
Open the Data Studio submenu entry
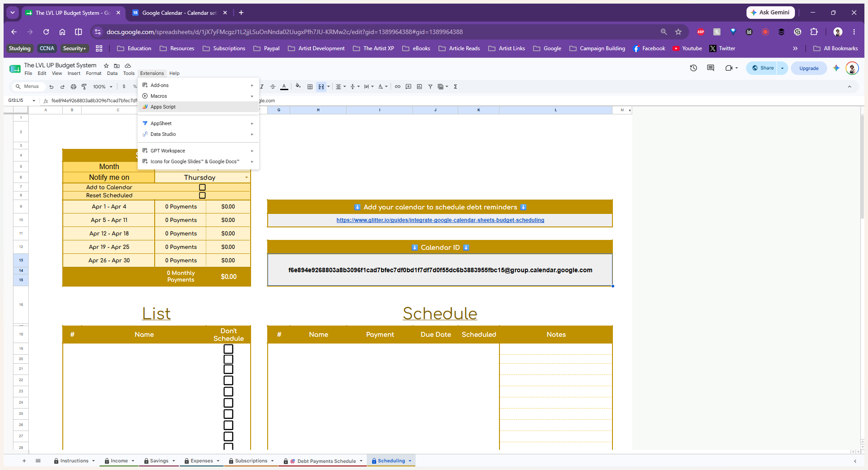(198, 134)
